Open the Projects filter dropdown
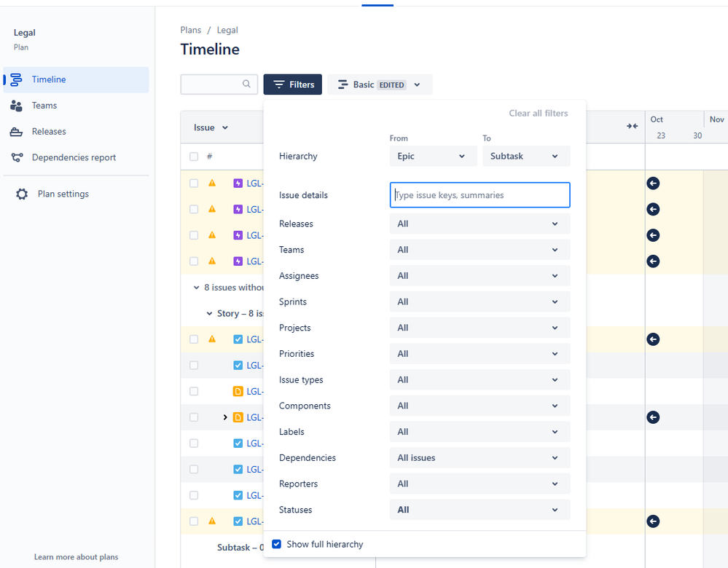Image resolution: width=728 pixels, height=568 pixels. click(480, 328)
